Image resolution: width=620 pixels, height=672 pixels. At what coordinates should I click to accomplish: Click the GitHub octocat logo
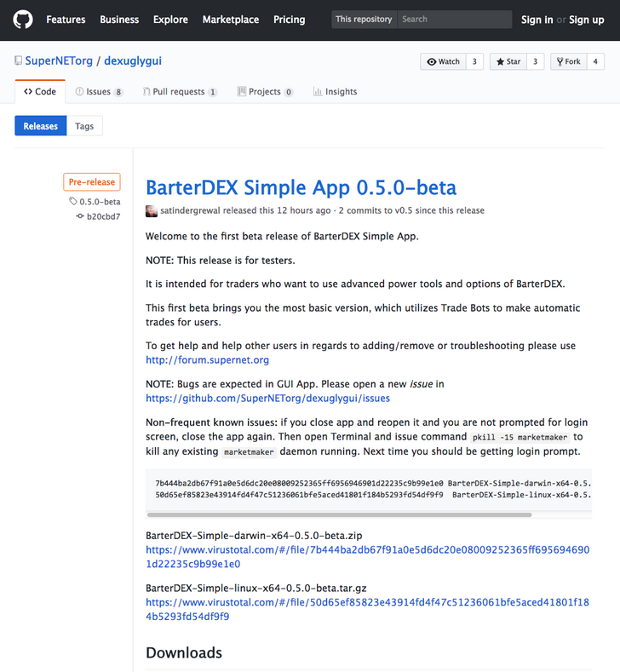(x=23, y=20)
